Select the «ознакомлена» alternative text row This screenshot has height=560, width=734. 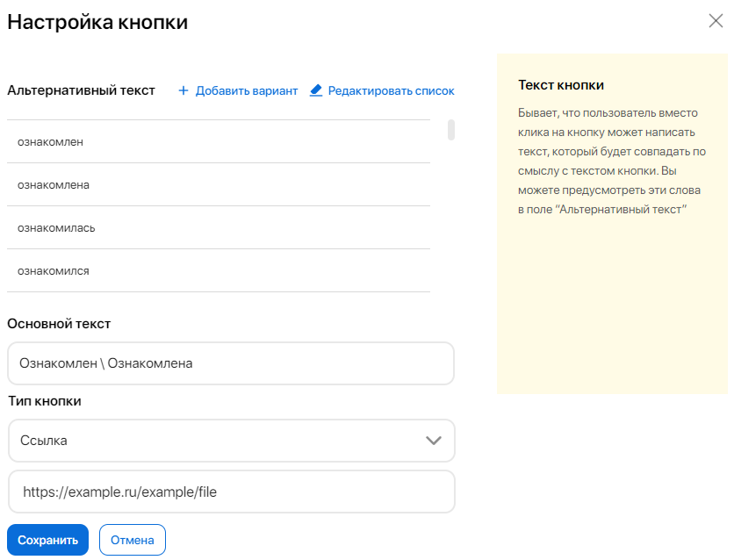pos(218,184)
